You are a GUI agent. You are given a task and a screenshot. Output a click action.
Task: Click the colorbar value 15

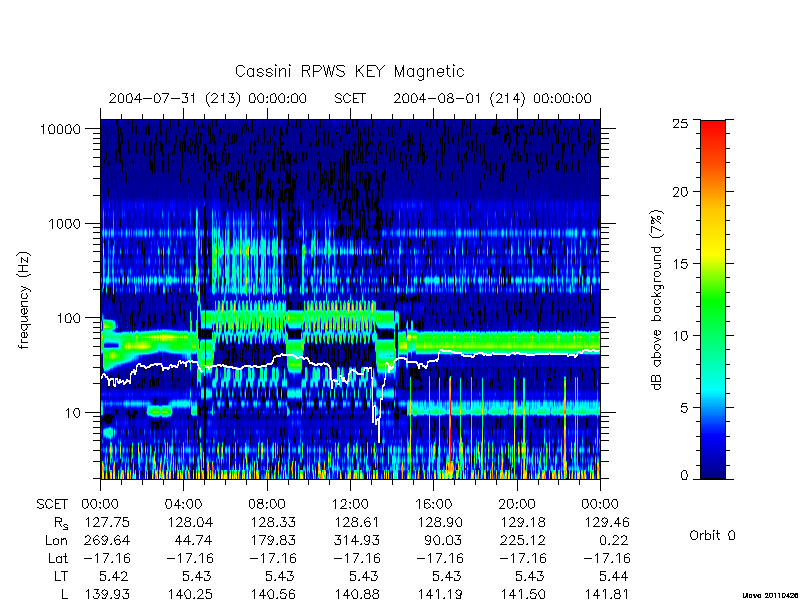coord(680,264)
